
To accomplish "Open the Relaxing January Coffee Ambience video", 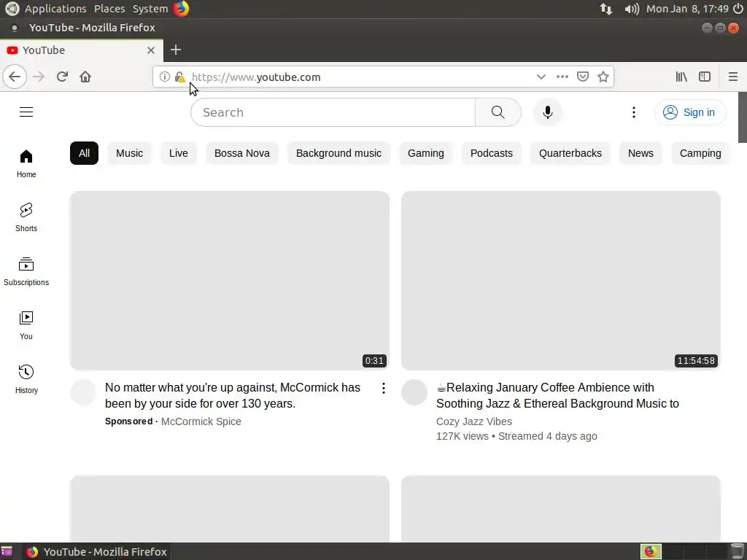I will (x=557, y=395).
